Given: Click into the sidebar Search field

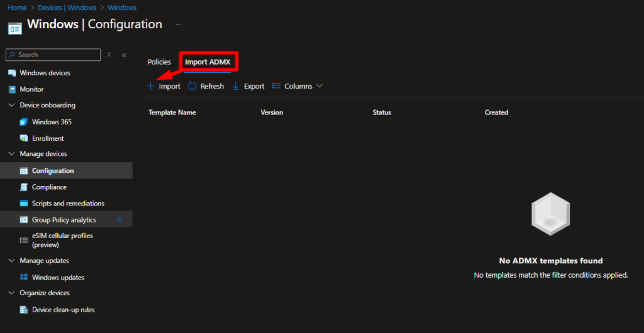Looking at the screenshot, I should point(53,55).
